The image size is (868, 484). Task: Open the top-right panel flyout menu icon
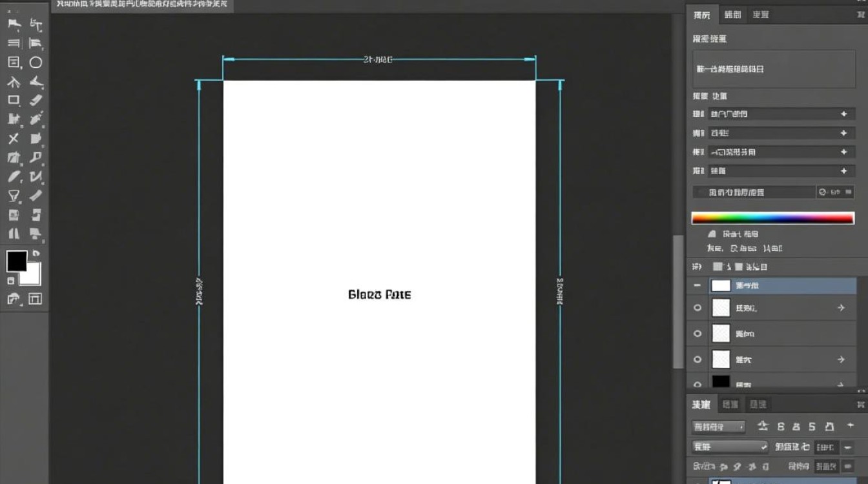(861, 14)
